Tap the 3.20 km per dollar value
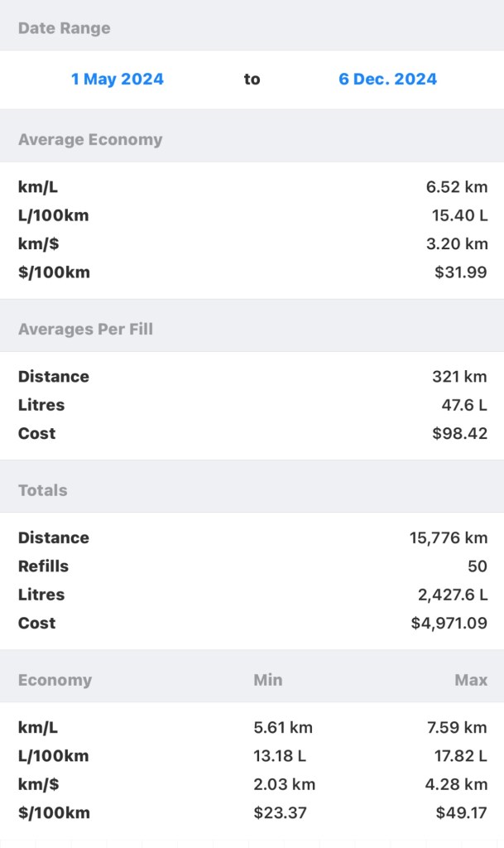Viewport: 504px width, 848px height. pos(456,243)
